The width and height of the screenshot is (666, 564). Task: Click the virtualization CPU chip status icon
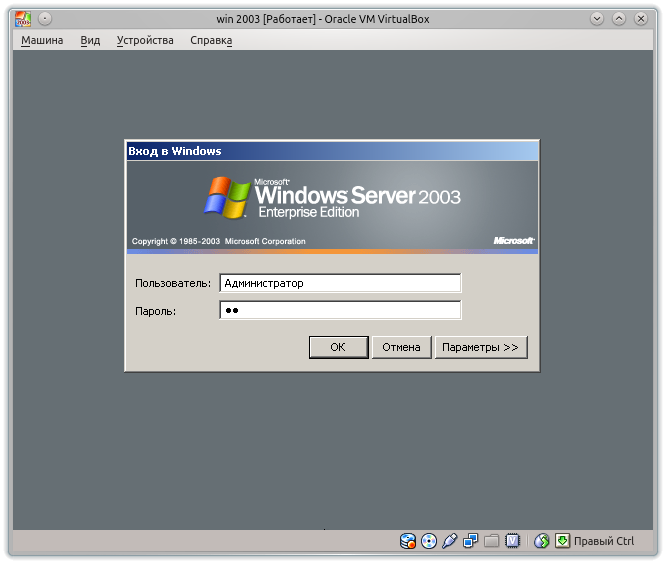512,541
